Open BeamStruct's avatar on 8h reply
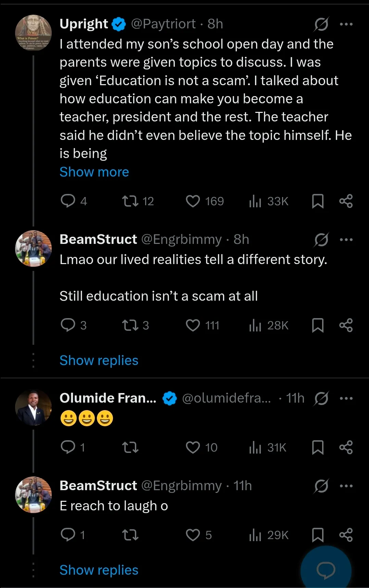This screenshot has height=588, width=369. [33, 249]
